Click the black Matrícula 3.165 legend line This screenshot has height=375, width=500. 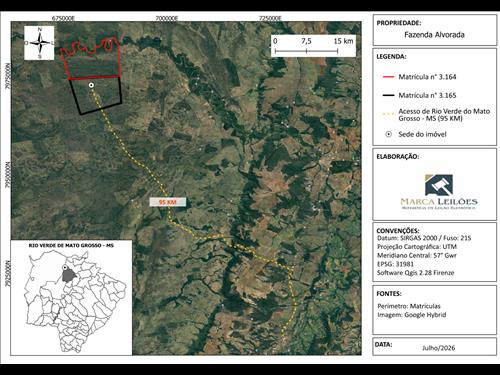click(389, 95)
